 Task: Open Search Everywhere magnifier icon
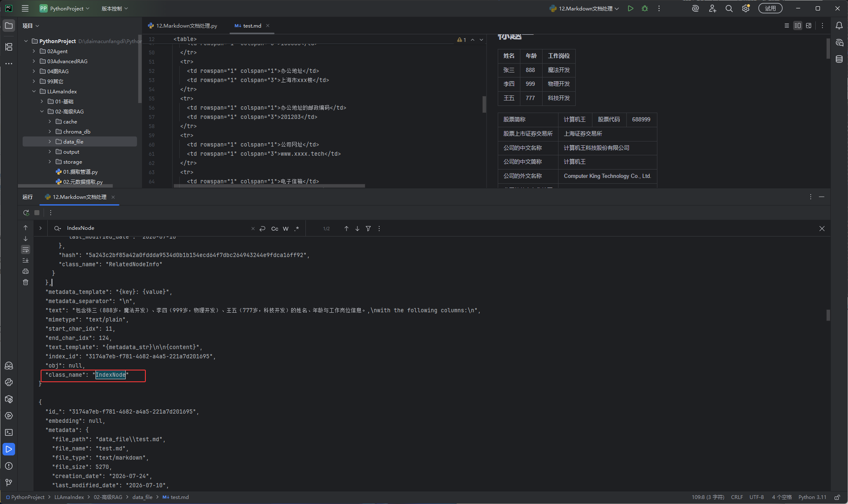(x=729, y=8)
